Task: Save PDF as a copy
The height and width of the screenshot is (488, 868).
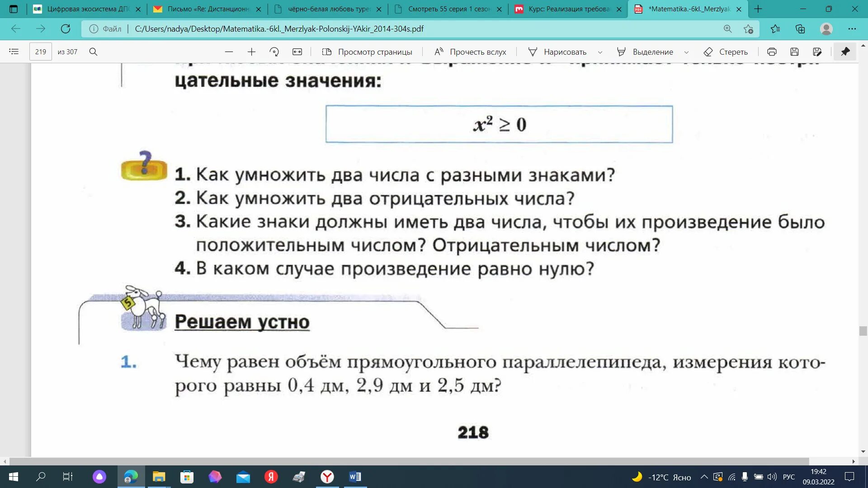Action: (x=817, y=52)
